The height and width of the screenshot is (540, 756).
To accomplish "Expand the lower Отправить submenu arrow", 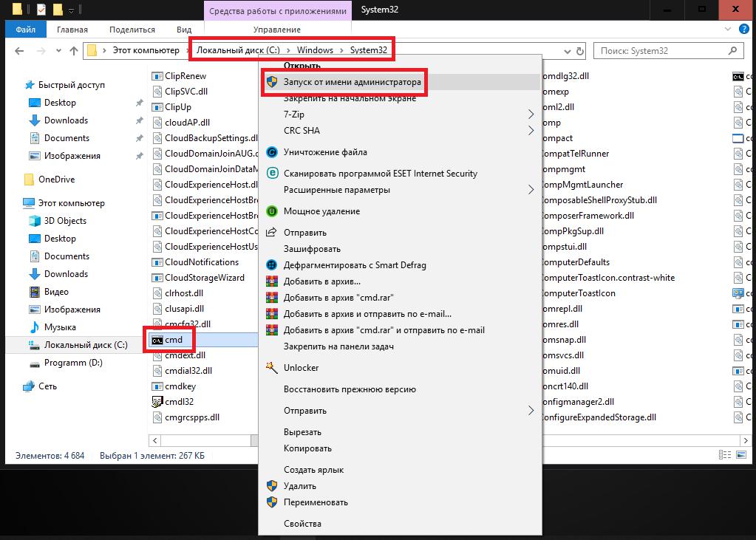I will [531, 410].
